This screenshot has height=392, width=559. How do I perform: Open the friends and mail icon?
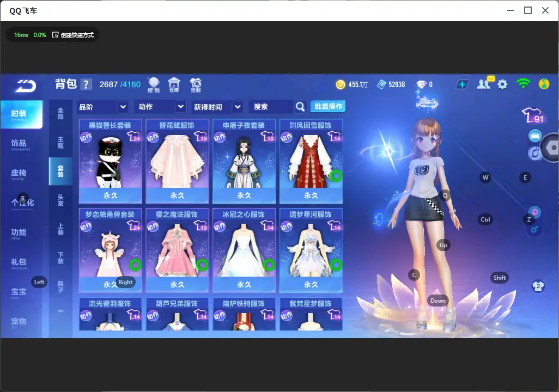click(x=485, y=83)
